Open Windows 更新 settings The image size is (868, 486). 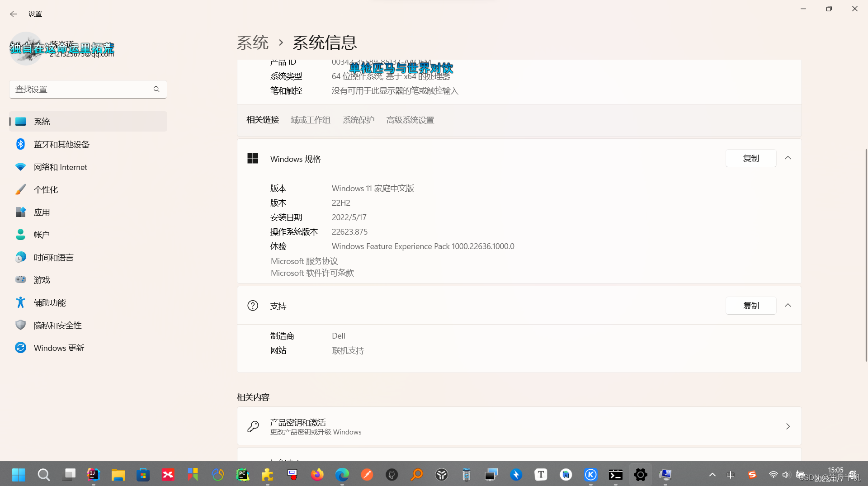(88, 348)
